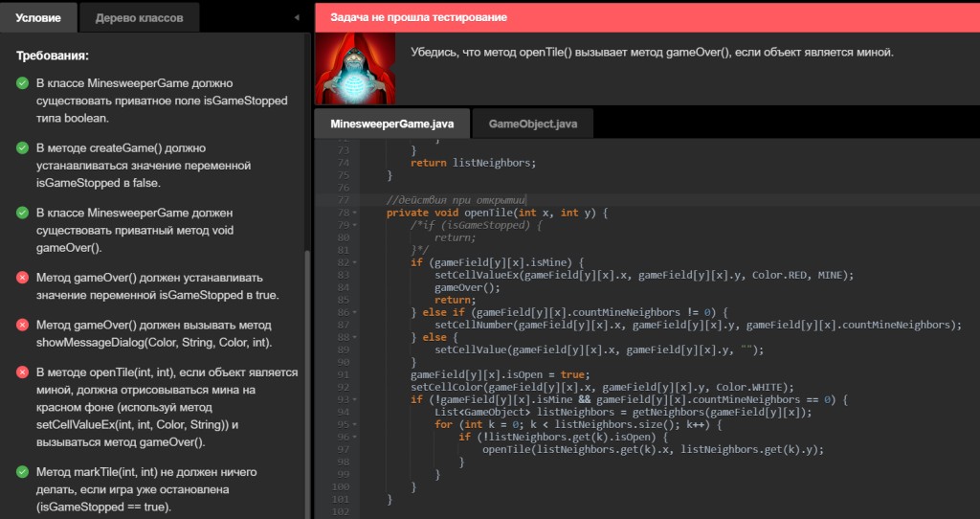Fold the openTile method at line 78
Screen dimensions: 980x519
pos(356,213)
